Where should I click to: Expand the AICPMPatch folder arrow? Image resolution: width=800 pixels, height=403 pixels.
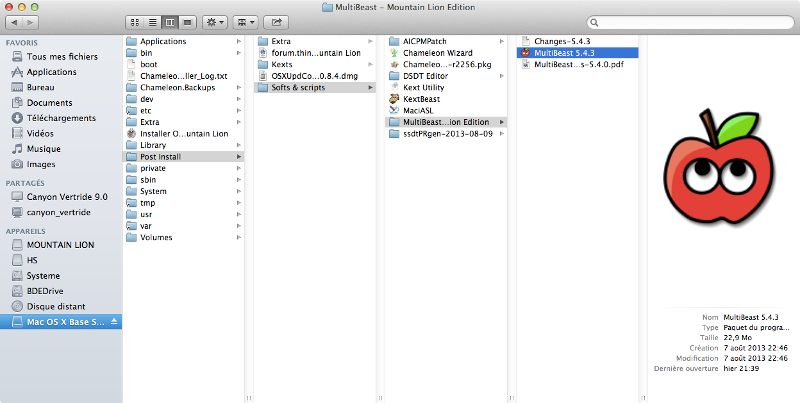pos(502,41)
